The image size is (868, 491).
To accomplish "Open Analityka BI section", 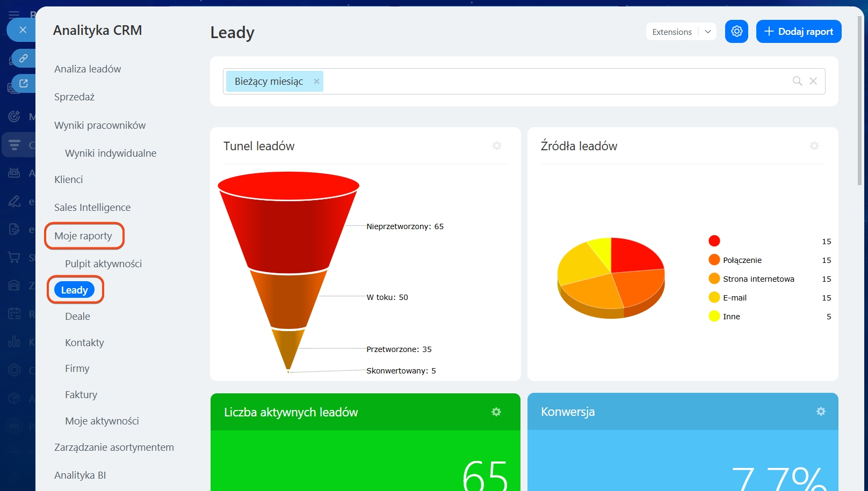I will tap(80, 475).
